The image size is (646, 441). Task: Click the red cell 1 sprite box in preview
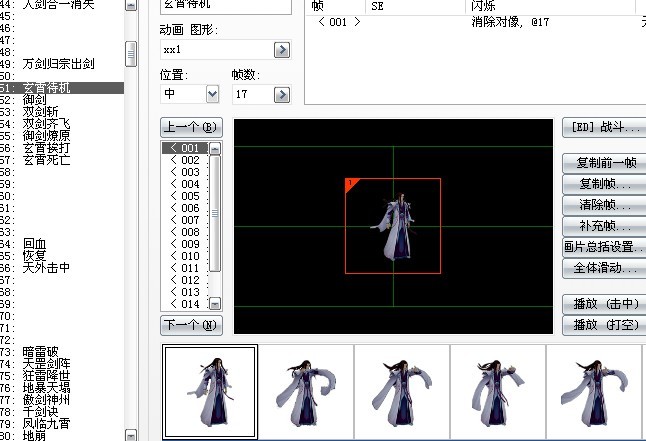[393, 226]
